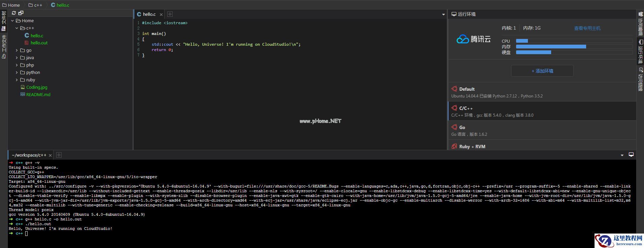644x248 pixels.
Task: Click the ruby folder icon in tree
Action: [23, 80]
